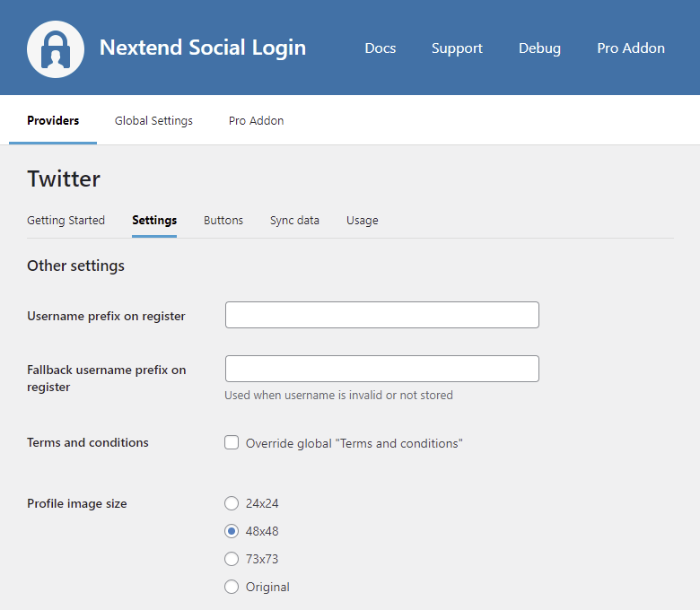This screenshot has height=610, width=700.
Task: Open Pro Addon tab beside Global Settings
Action: pos(256,120)
